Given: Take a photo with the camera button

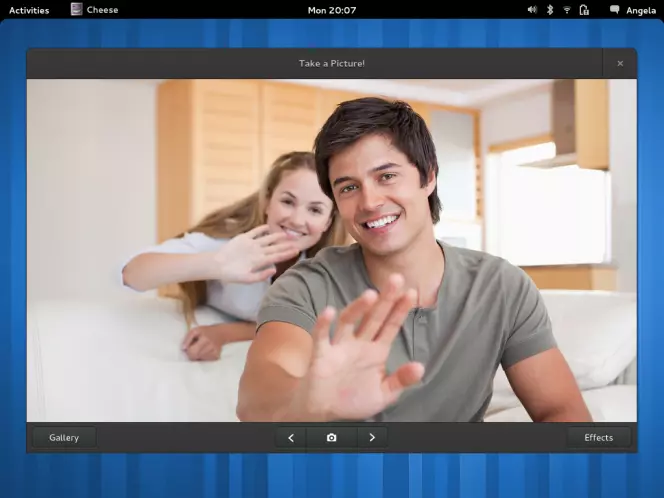Looking at the screenshot, I should (332, 437).
